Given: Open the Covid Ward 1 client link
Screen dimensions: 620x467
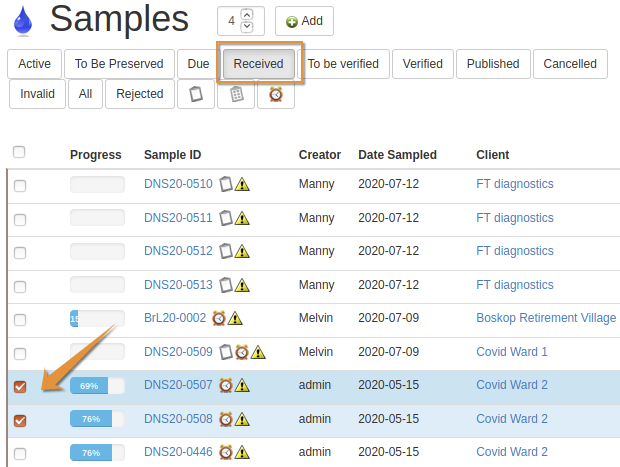Looking at the screenshot, I should 512,352.
